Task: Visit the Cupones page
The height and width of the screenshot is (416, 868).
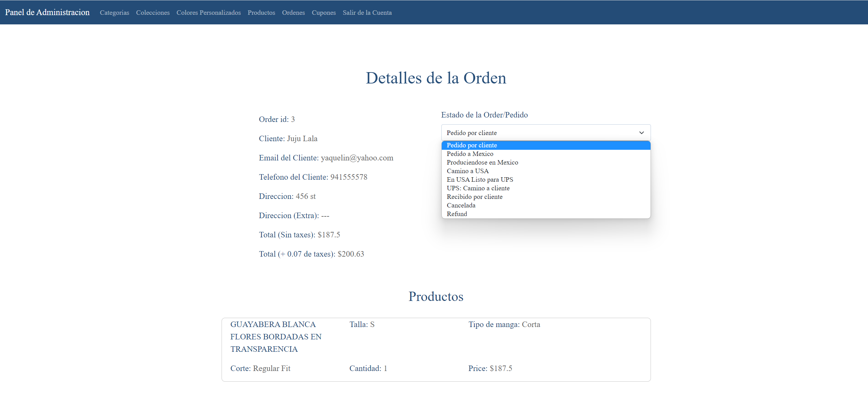Action: [324, 13]
